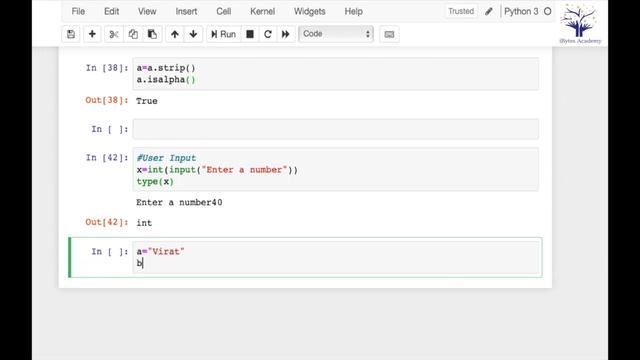The image size is (640, 360).
Task: Open the cell type Code dropdown
Action: (x=336, y=34)
